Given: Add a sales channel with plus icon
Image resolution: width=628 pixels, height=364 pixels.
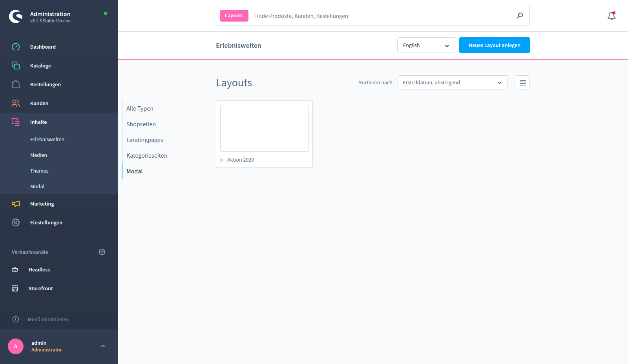Looking at the screenshot, I should click(x=102, y=252).
